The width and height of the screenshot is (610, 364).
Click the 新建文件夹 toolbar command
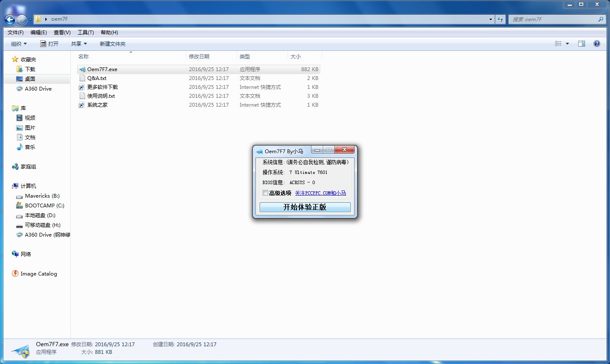tap(113, 43)
